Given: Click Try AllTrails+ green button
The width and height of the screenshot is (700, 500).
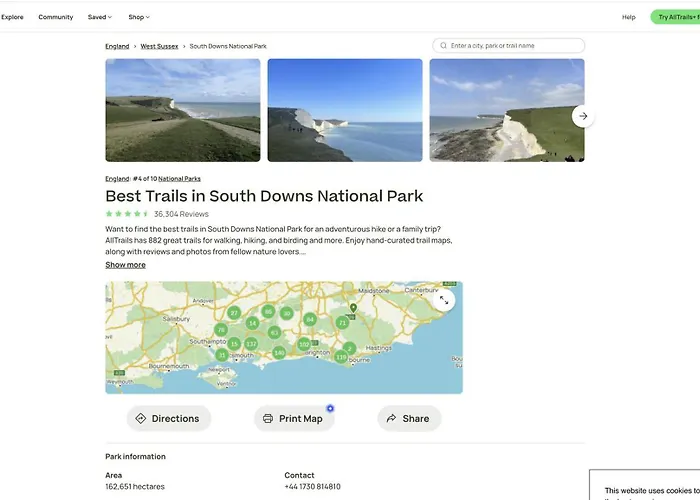Looking at the screenshot, I should [675, 17].
